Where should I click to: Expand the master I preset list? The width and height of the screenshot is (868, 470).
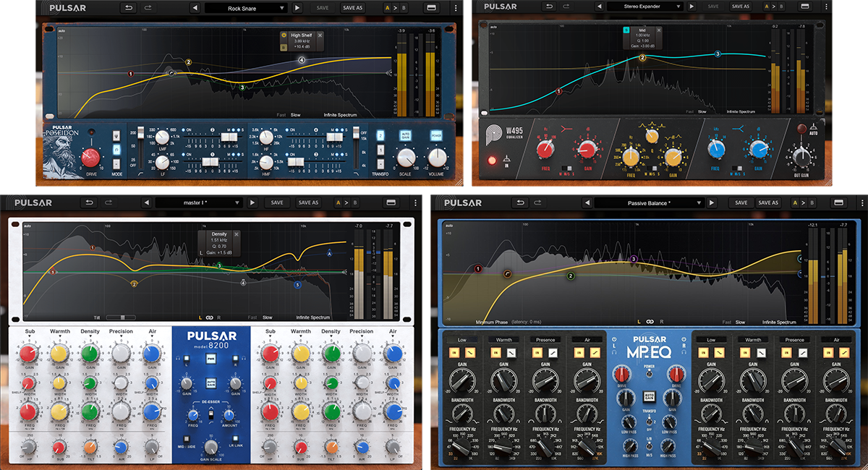205,202
